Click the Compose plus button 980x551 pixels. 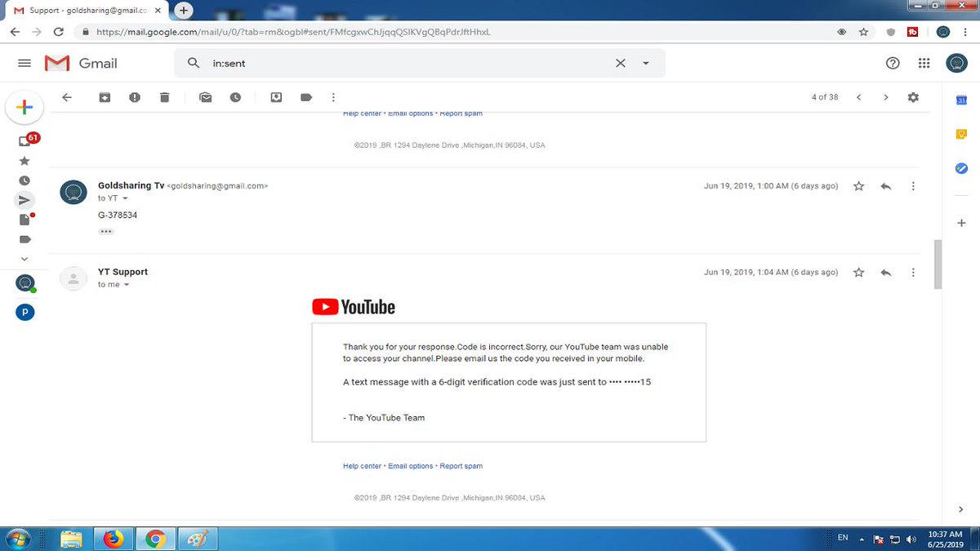click(24, 107)
